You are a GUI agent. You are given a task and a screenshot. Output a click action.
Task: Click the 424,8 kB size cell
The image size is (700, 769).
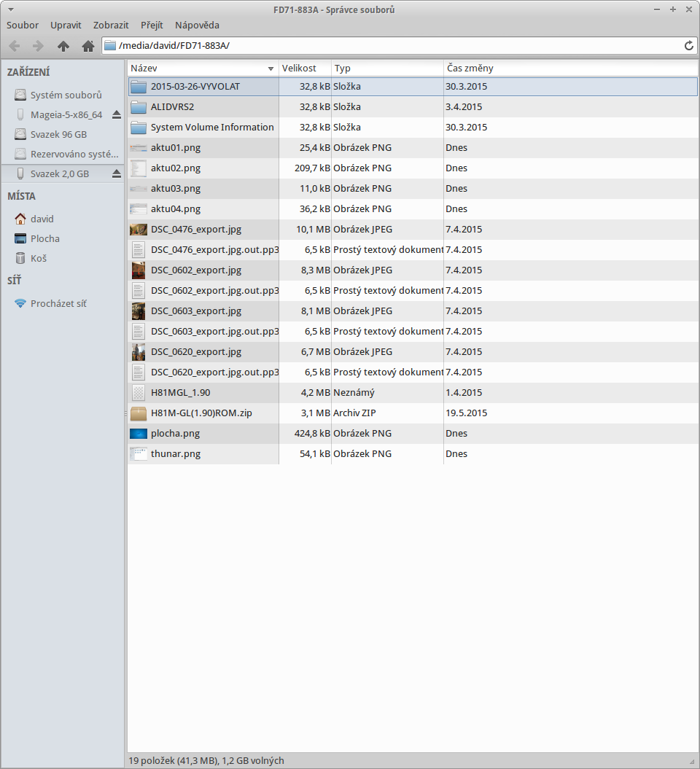(312, 434)
